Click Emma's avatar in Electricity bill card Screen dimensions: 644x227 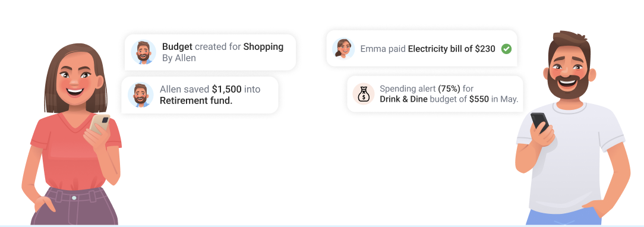coord(343,49)
